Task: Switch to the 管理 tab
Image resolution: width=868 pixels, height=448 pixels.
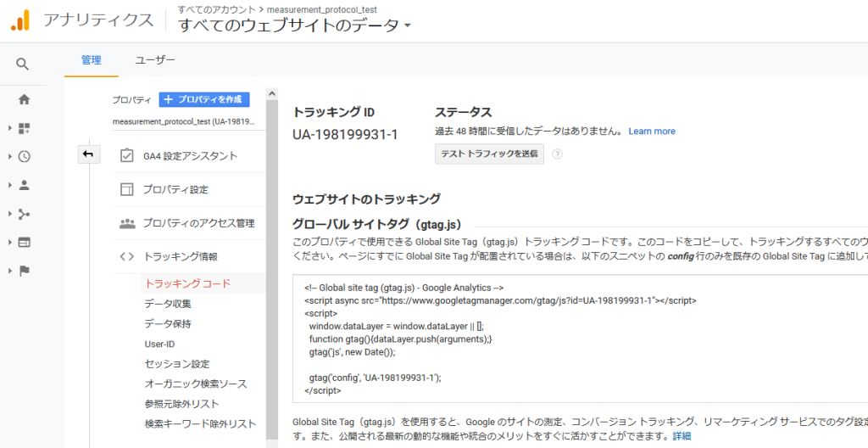Action: tap(91, 60)
